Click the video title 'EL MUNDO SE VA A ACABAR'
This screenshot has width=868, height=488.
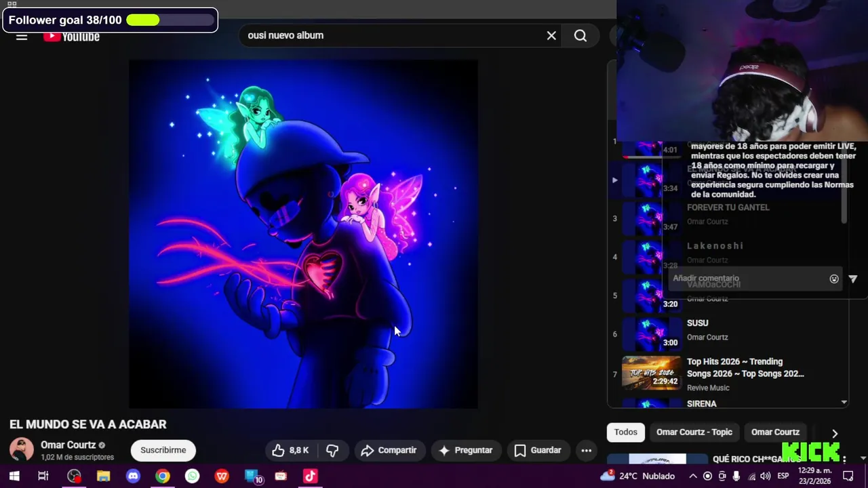coord(88,424)
